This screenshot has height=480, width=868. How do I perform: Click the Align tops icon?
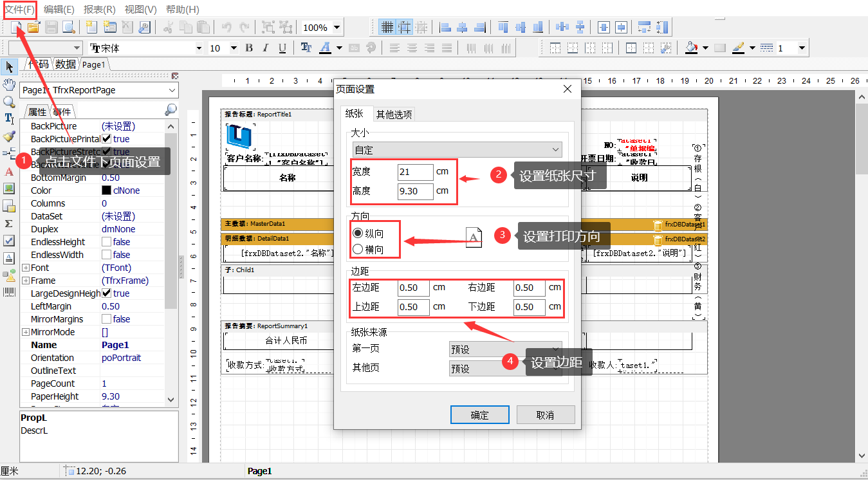504,27
